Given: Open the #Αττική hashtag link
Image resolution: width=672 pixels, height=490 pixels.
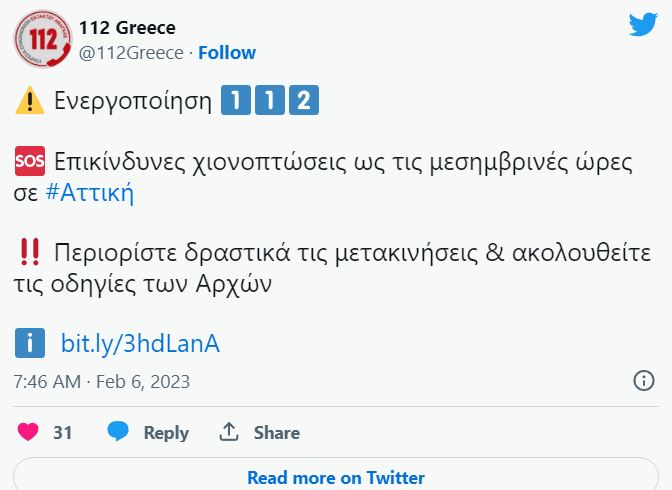Looking at the screenshot, I should (x=90, y=193).
